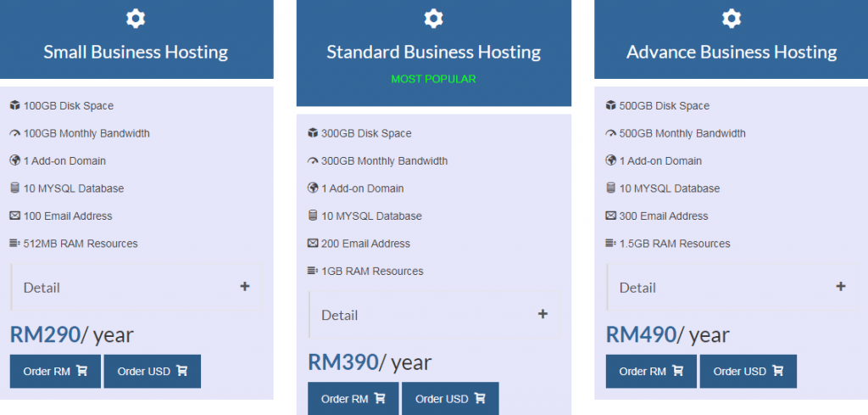Click the 300GB Disk Space text
Screen dimensions: 868x415
366,133
